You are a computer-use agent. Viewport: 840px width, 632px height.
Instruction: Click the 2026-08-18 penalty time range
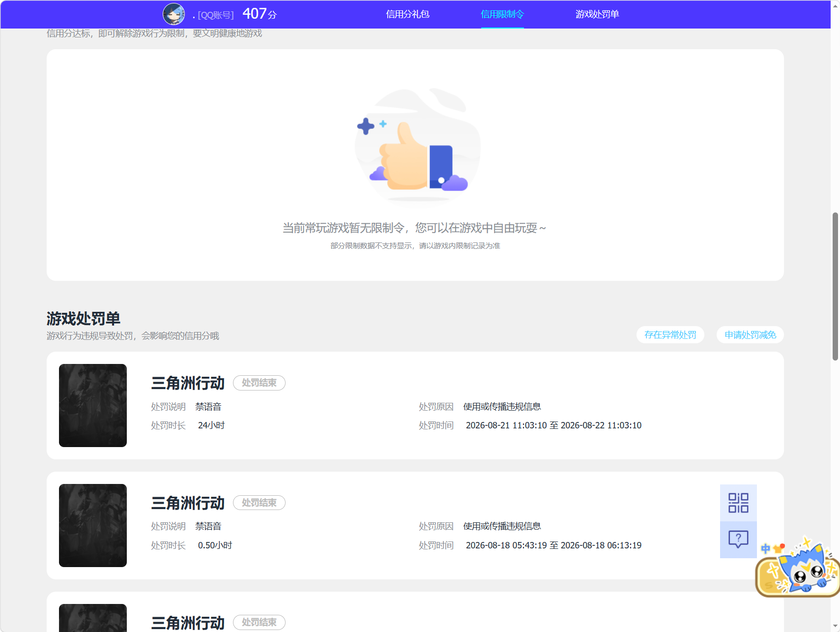(553, 545)
